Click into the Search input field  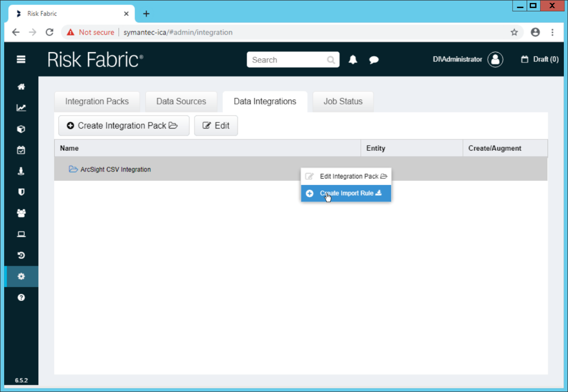point(287,60)
